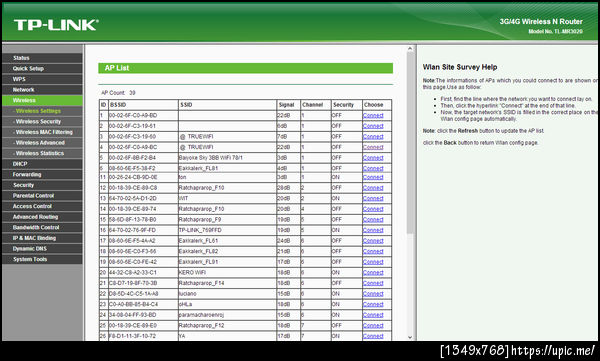Viewport: 600px width, 361px height.
Task: Click the 3G/4G Wireless N Router title
Action: (541, 21)
